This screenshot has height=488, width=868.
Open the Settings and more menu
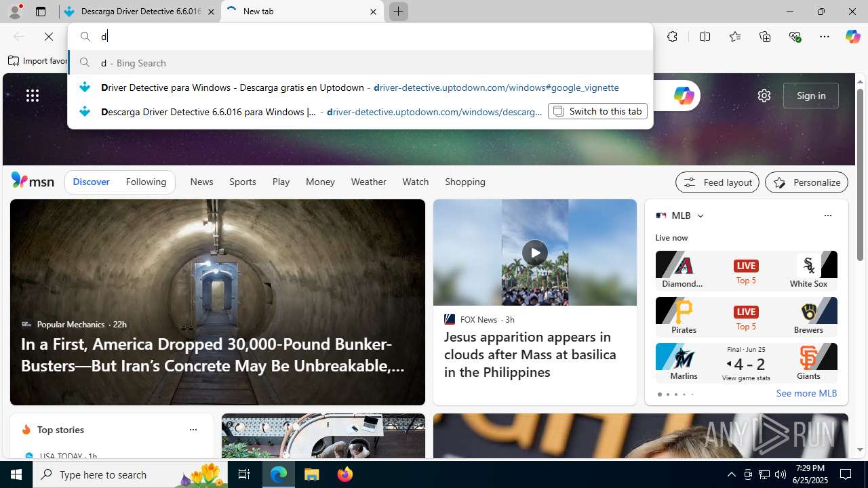click(x=825, y=37)
